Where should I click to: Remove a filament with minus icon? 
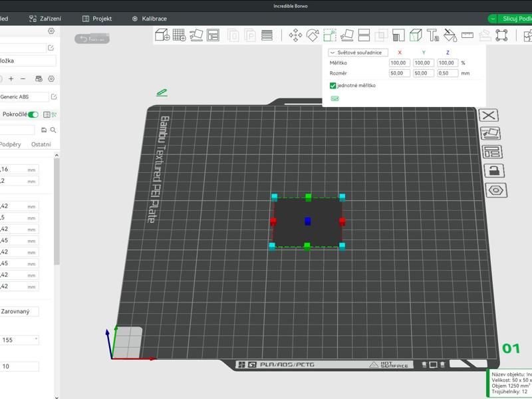point(23,78)
